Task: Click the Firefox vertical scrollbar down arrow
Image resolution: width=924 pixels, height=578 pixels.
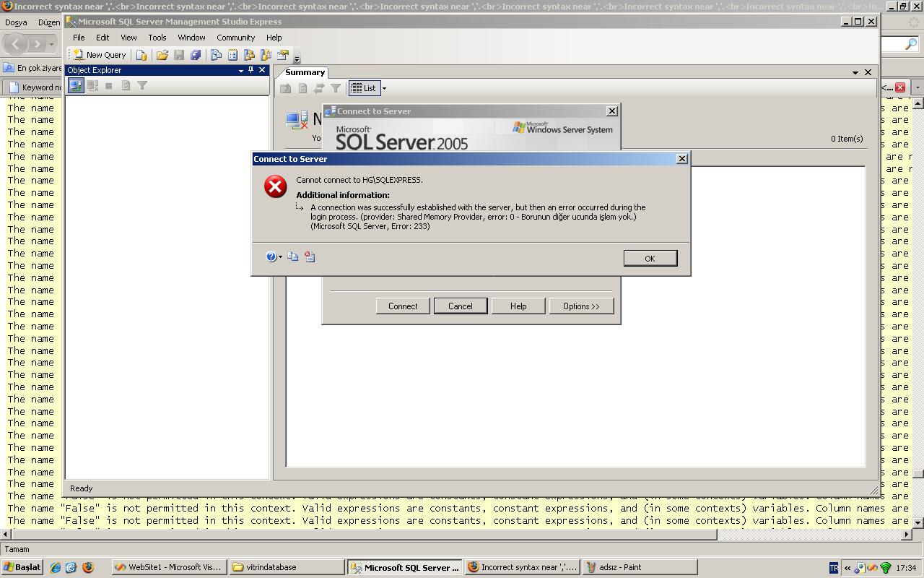Action: [918, 522]
